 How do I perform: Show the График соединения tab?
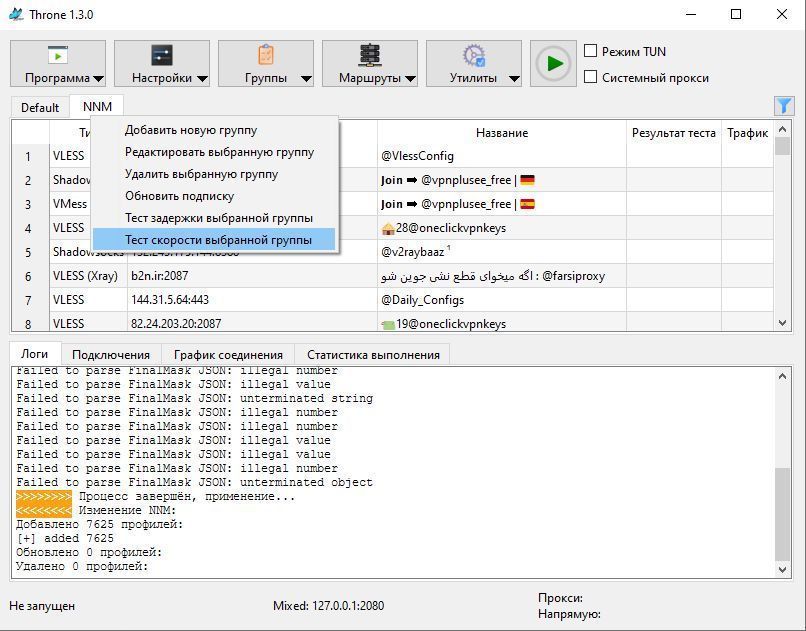228,355
